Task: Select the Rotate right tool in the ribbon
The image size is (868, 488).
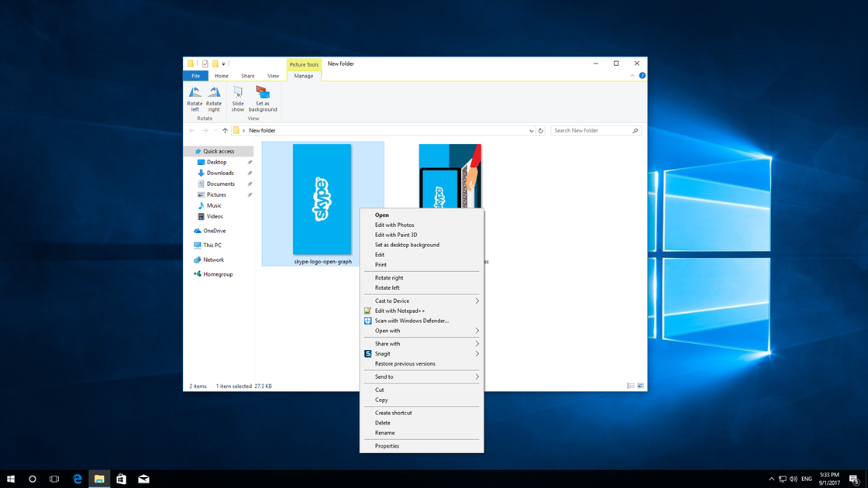Action: (x=214, y=98)
